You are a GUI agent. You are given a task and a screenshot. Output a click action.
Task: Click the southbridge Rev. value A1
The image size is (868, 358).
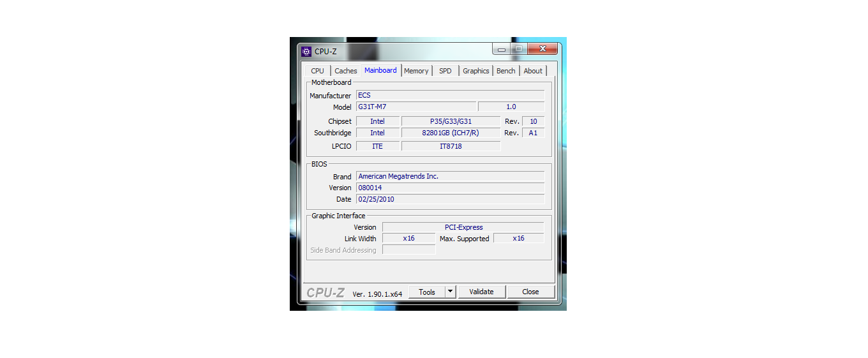point(533,133)
